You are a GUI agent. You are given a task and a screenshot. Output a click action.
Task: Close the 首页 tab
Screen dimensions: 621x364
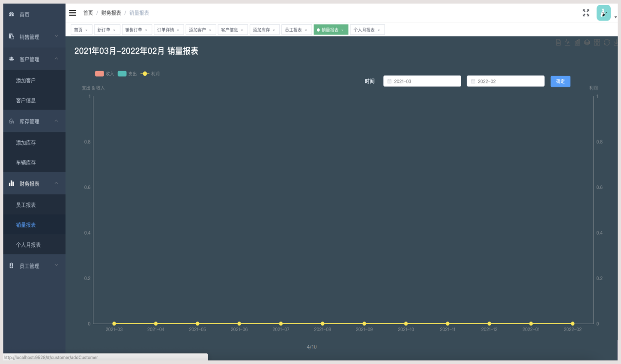click(87, 30)
